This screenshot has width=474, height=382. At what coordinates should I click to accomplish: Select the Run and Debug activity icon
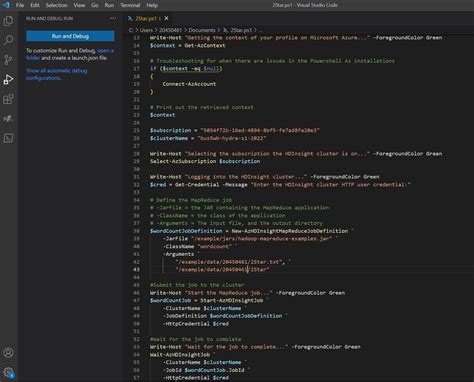[8, 79]
